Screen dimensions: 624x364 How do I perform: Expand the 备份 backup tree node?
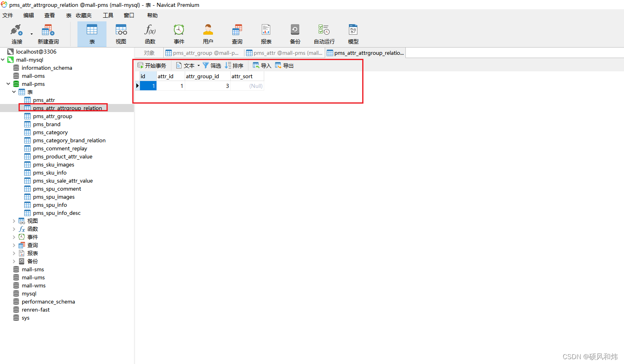pyautogui.click(x=14, y=261)
